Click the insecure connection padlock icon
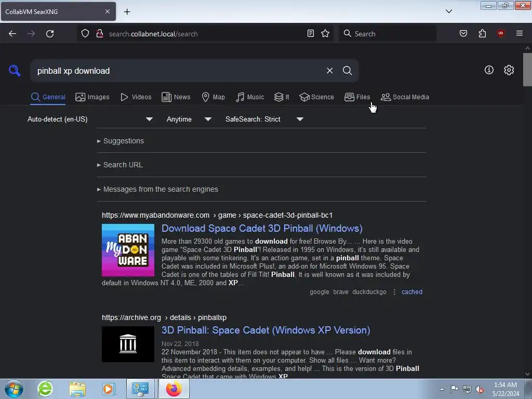Screen dimensions: 532x399 click(x=99, y=34)
